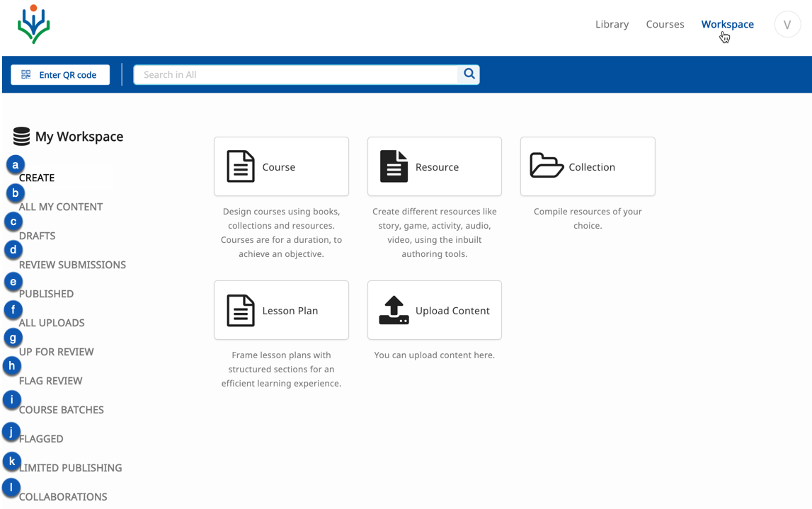Click the app logo in the header

pos(33,25)
